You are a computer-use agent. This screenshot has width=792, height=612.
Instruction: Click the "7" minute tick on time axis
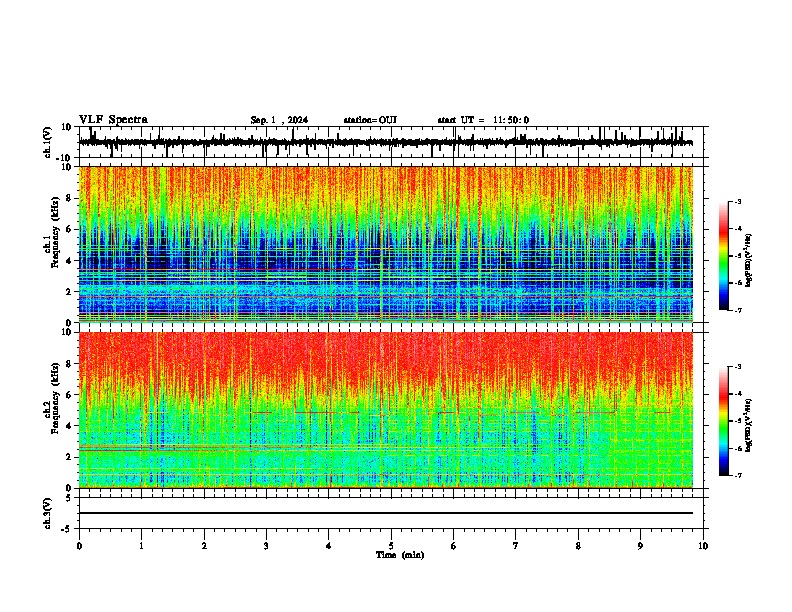[x=516, y=546]
